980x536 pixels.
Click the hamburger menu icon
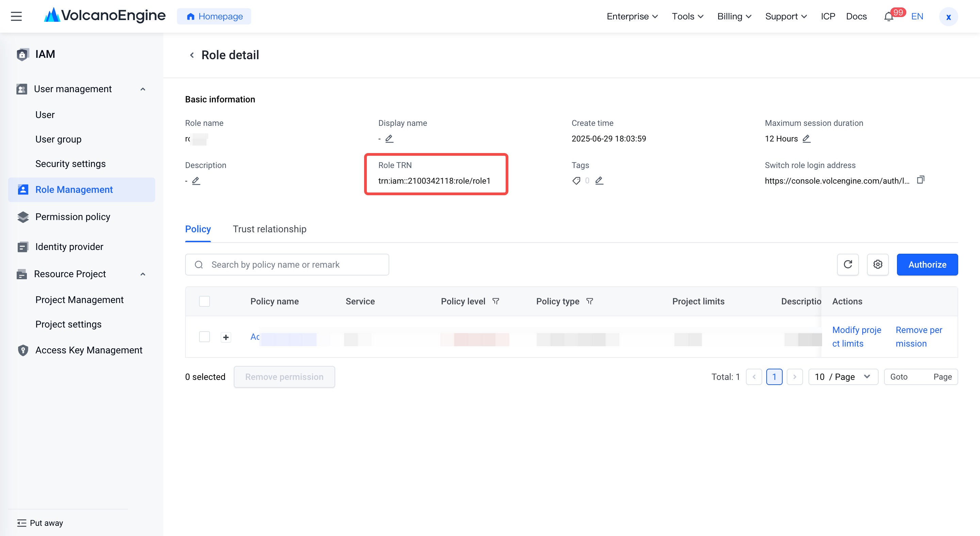pyautogui.click(x=16, y=16)
